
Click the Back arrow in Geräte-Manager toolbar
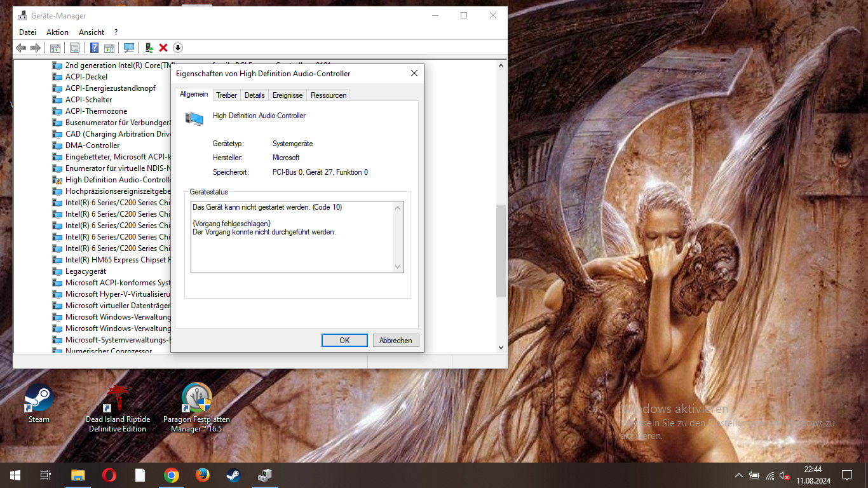point(21,48)
